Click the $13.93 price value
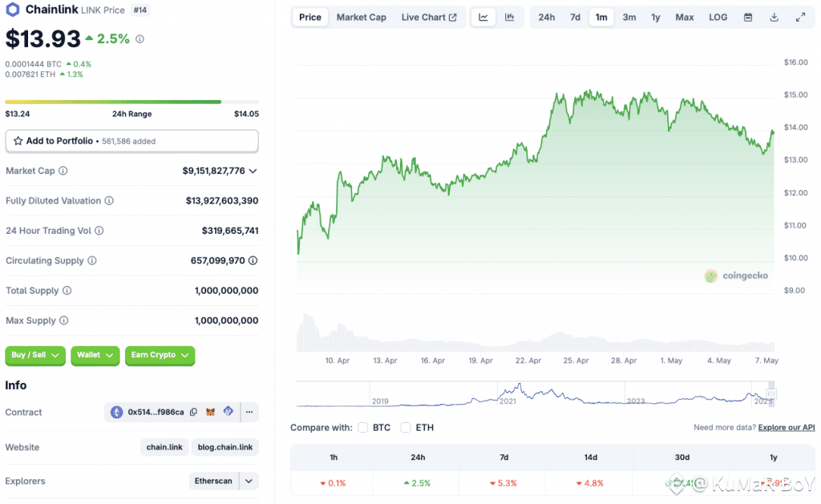821x504 pixels. 43,38
